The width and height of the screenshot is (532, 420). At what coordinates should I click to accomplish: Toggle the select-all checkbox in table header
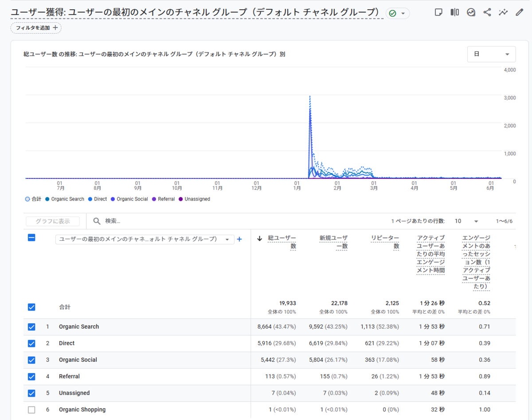31,238
